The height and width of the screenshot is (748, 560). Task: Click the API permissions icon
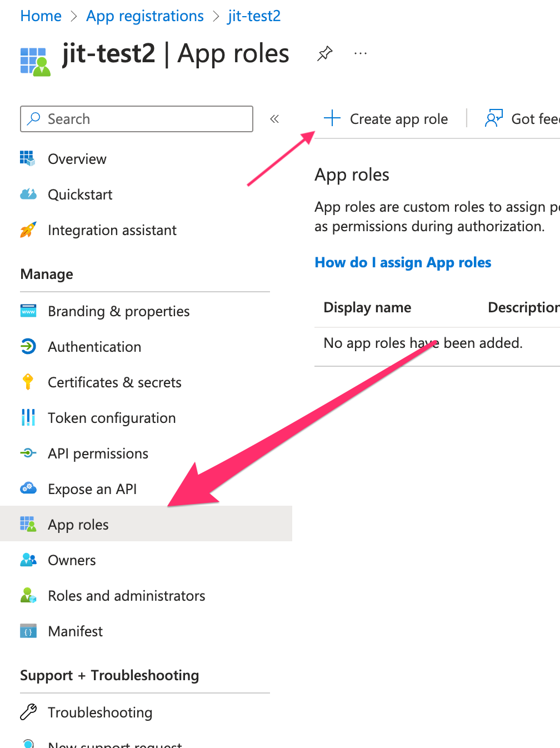[x=28, y=453]
